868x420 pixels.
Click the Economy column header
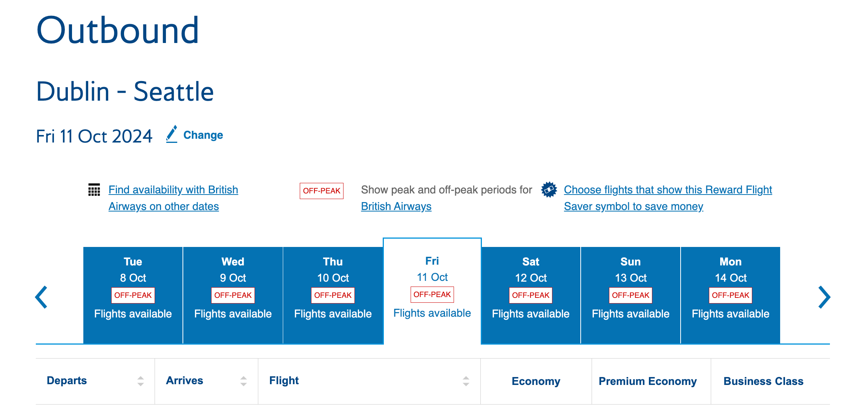(x=536, y=381)
